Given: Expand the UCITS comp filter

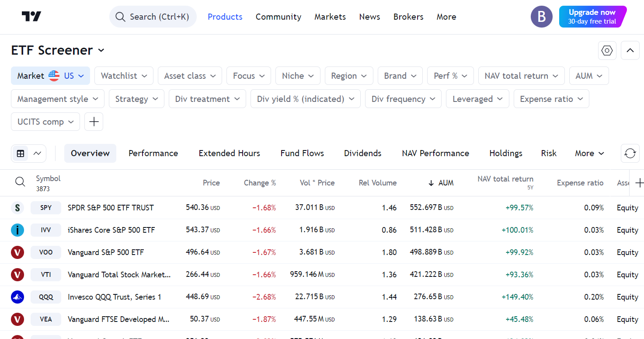Looking at the screenshot, I should coord(45,122).
